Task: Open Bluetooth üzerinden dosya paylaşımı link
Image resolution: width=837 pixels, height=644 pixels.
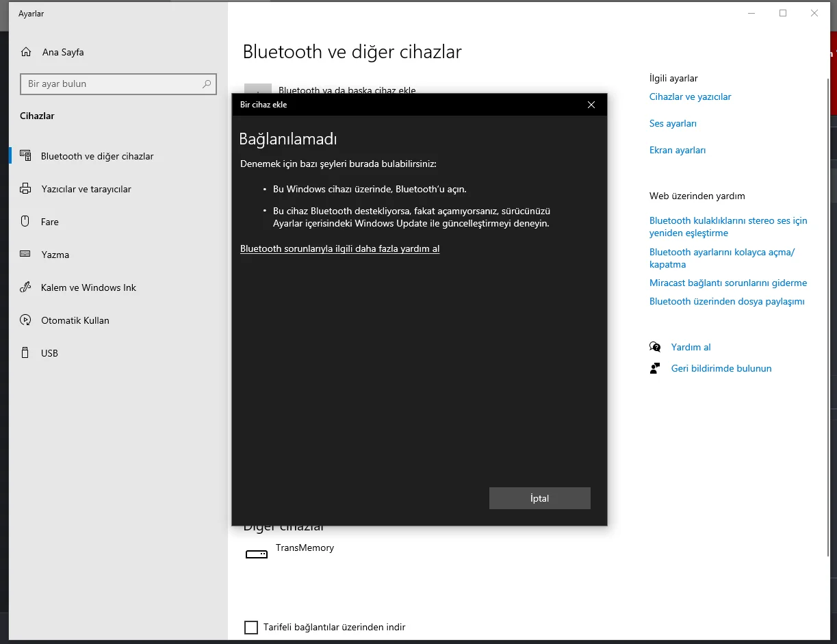Action: [x=727, y=302]
